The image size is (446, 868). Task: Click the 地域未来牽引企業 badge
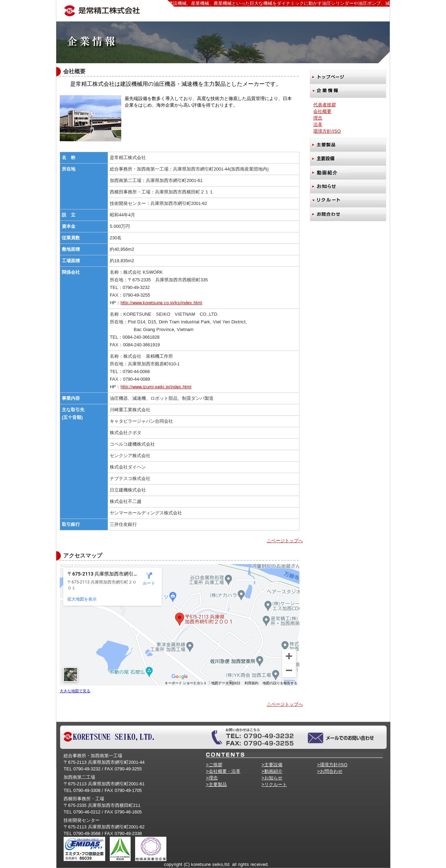click(x=151, y=849)
